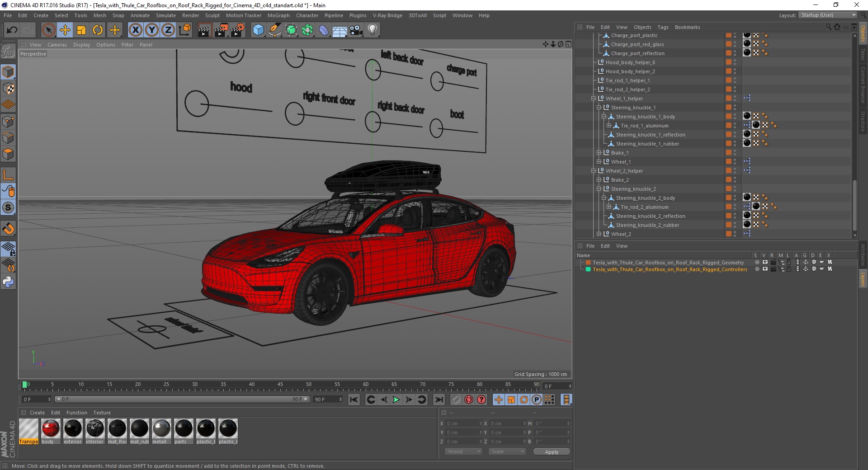868x470 pixels.
Task: Open the Objects side tab
Action: pyautogui.click(x=863, y=33)
